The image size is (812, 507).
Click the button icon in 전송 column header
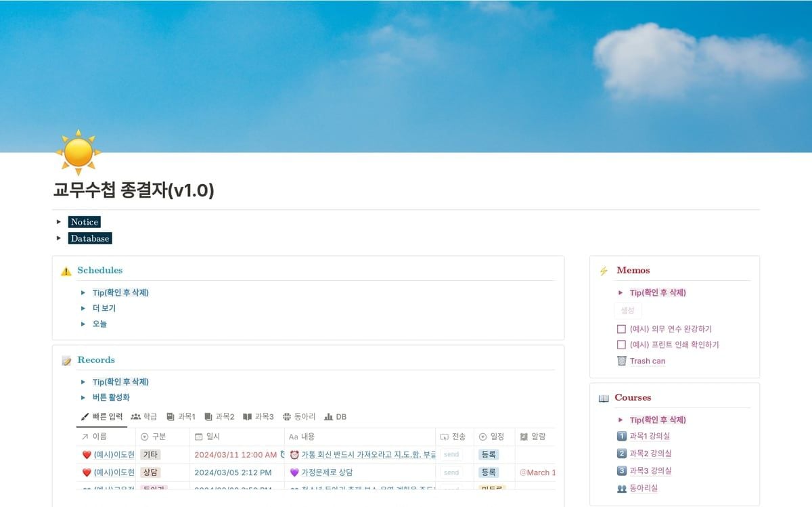click(x=444, y=437)
